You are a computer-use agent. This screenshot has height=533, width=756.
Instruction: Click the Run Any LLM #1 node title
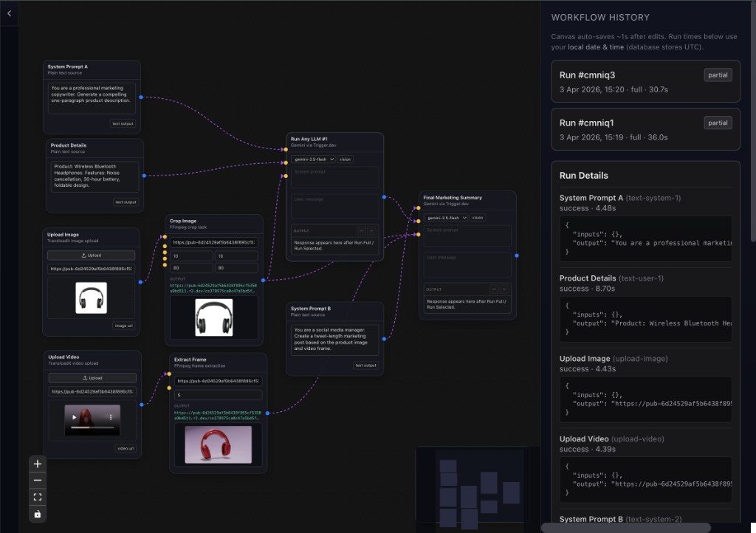[309, 139]
